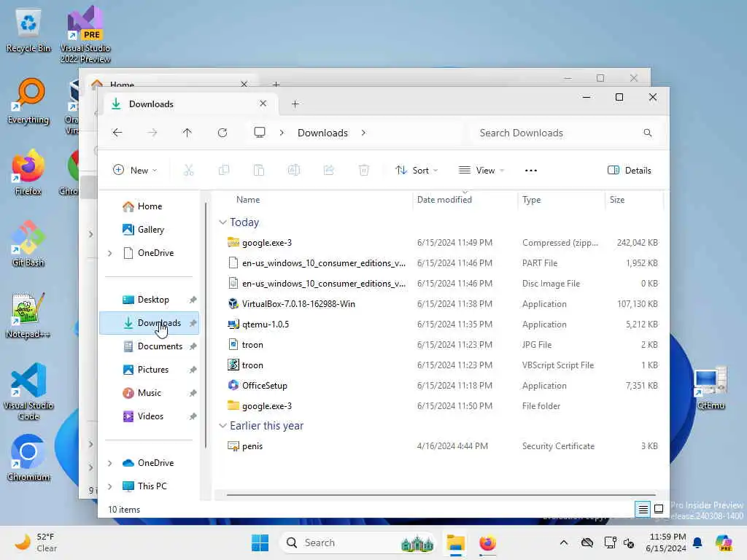Open pinned Videos folder in sidebar
This screenshot has height=560, width=747.
pyautogui.click(x=149, y=416)
